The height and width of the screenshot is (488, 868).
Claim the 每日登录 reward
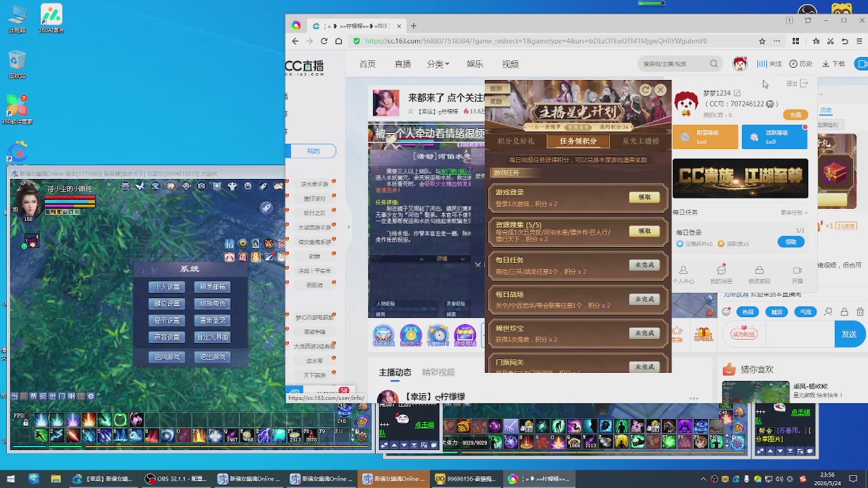[791, 242]
